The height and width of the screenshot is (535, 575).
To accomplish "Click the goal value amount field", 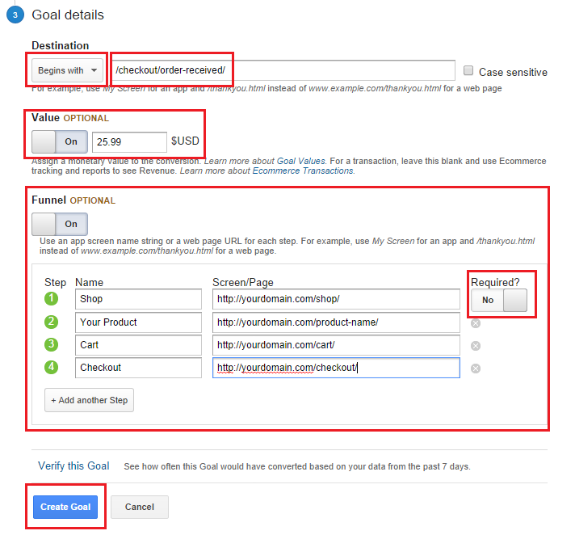I will 129,142.
